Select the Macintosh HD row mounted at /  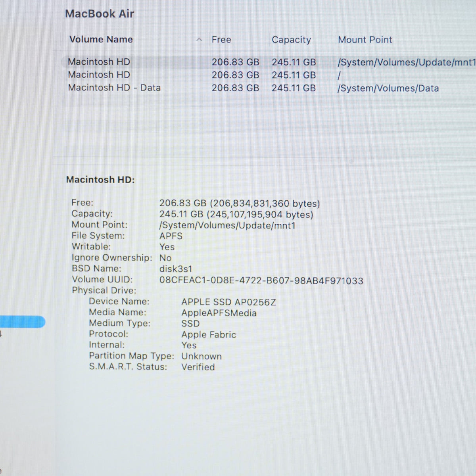pyautogui.click(x=269, y=75)
